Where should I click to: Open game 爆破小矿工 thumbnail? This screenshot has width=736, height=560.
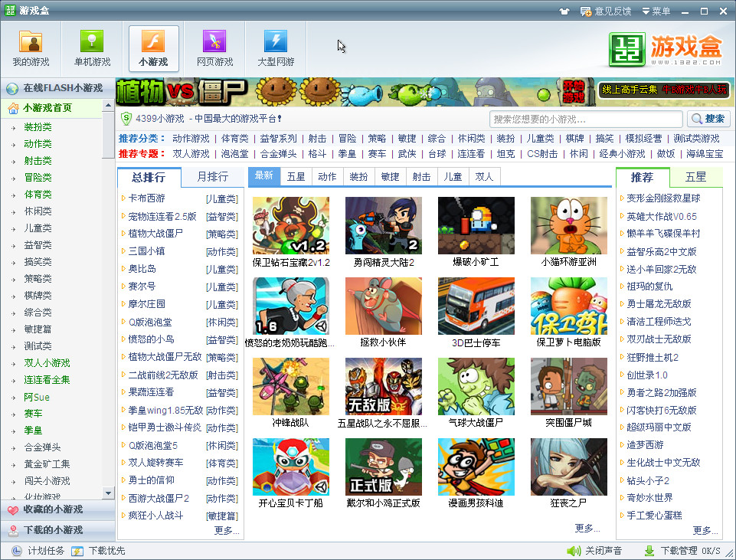click(x=476, y=226)
